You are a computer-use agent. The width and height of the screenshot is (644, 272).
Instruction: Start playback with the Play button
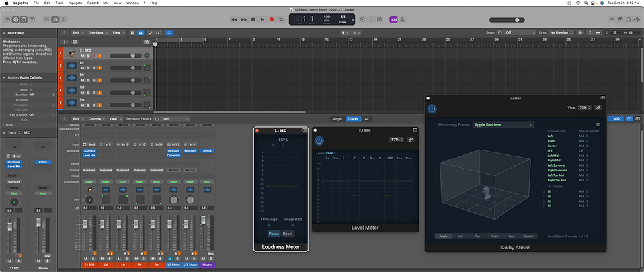click(262, 19)
